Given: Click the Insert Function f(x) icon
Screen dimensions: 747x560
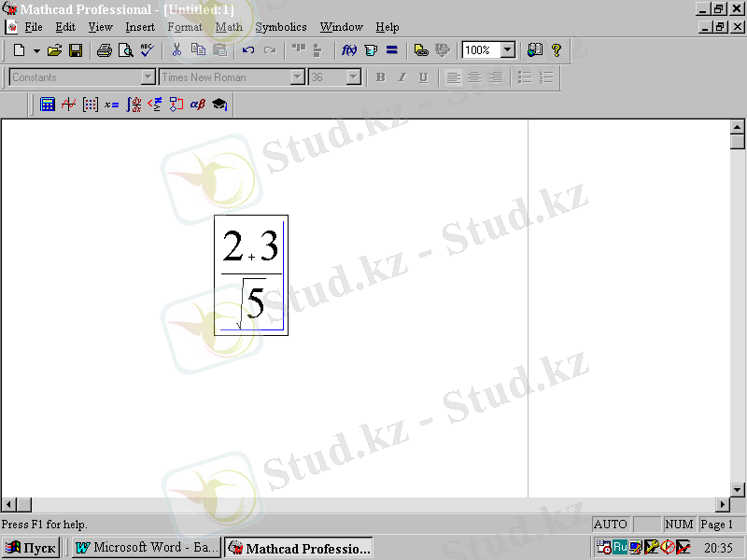Looking at the screenshot, I should (x=348, y=50).
